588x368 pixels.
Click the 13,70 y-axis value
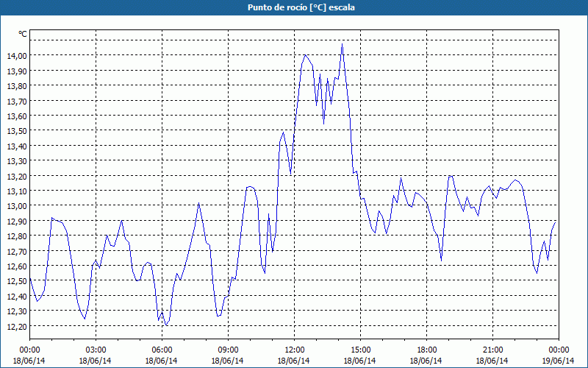point(17,101)
